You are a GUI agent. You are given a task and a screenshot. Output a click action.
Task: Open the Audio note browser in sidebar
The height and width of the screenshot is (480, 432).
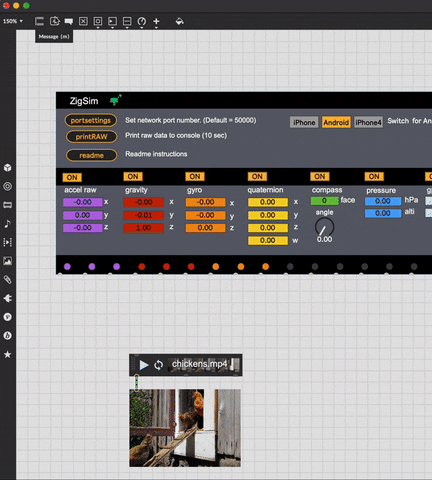[x=7, y=224]
